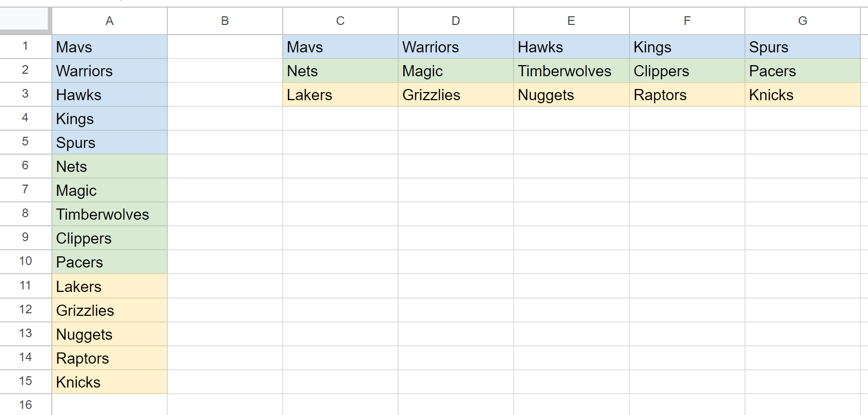Select the Lakers cell in column C

tap(340, 95)
